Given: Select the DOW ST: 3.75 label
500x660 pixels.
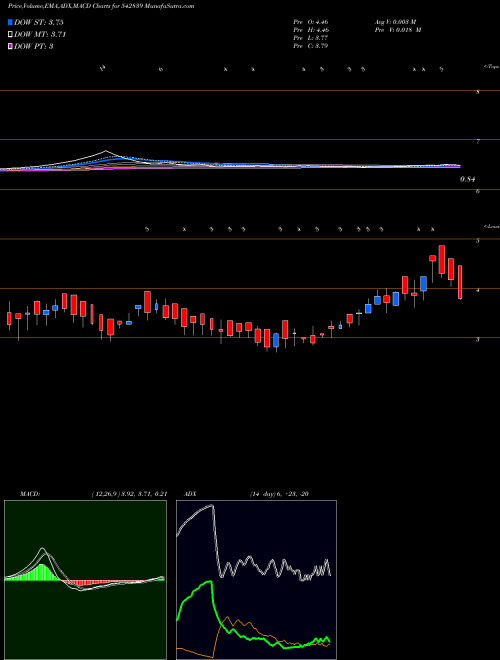Looking at the screenshot, I should 39,22.
